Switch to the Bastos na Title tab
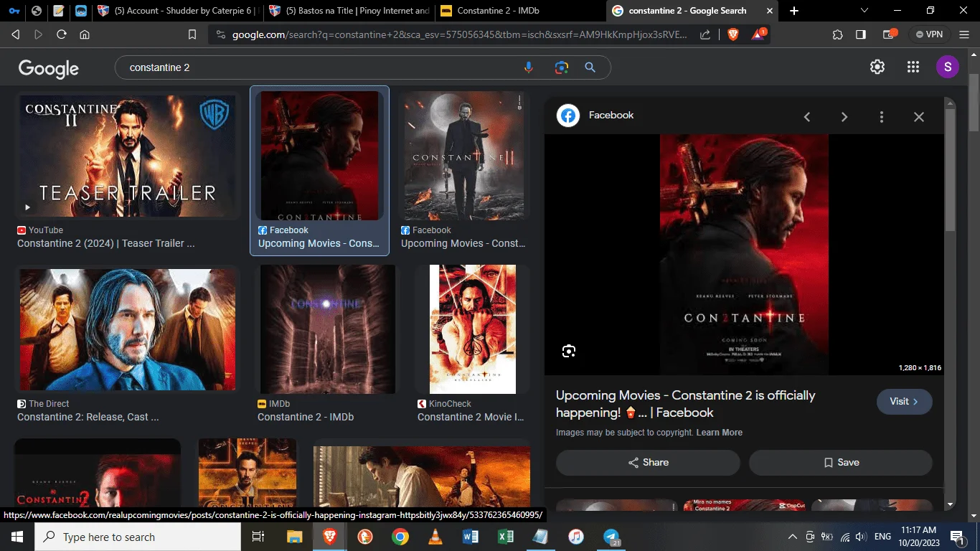This screenshot has width=980, height=551. click(x=350, y=11)
